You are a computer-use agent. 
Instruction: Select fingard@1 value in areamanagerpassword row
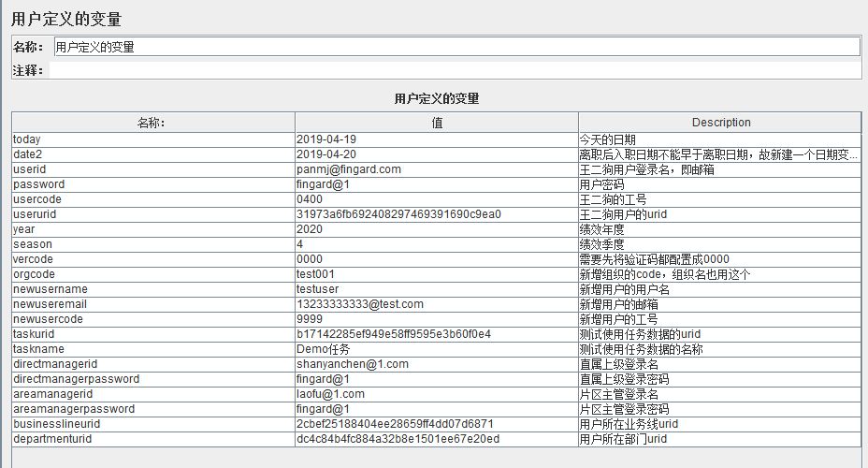[437, 409]
